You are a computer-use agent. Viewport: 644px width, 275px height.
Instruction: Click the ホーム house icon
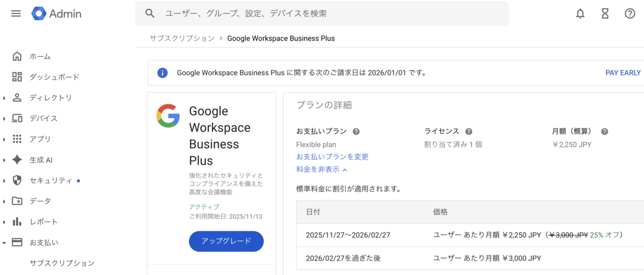tap(17, 56)
